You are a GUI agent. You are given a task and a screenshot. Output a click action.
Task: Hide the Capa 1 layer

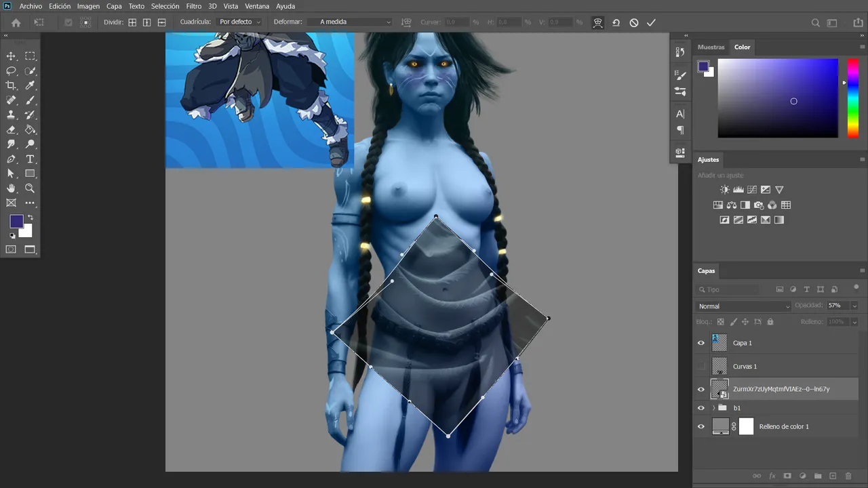pyautogui.click(x=701, y=343)
